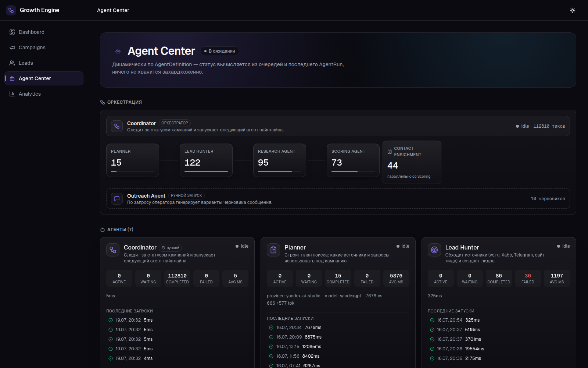This screenshot has height=368, width=588.
Task: Click the Агенты (7) section icon
Action: point(103,230)
